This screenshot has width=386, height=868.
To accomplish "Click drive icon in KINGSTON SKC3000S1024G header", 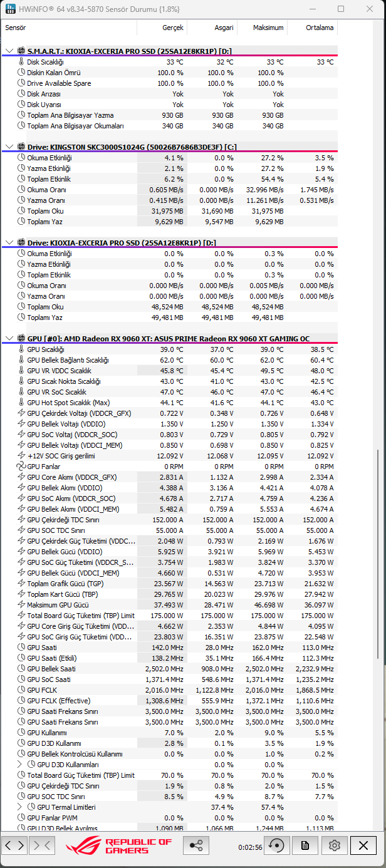I will pos(21,147).
